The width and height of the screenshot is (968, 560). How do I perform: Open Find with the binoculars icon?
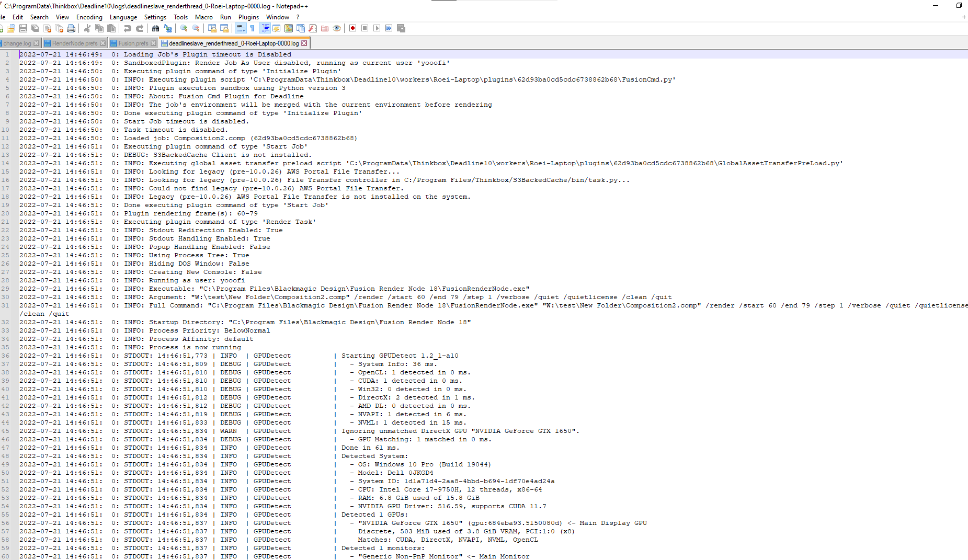(156, 28)
